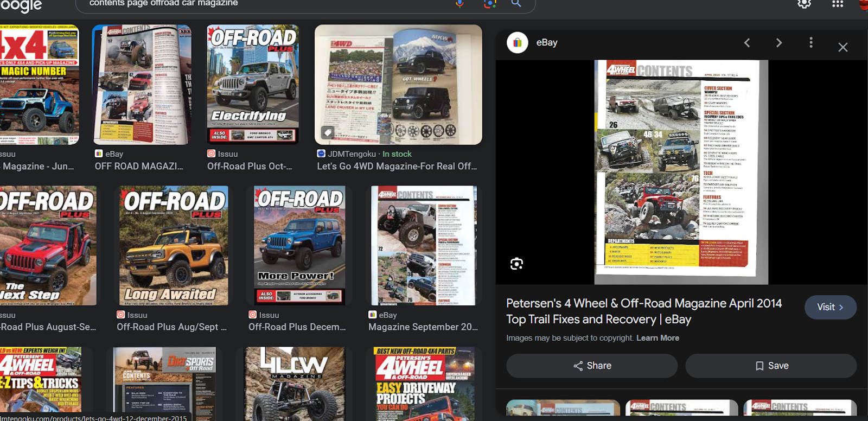Image resolution: width=868 pixels, height=421 pixels.
Task: Click the Visit button
Action: tap(831, 307)
